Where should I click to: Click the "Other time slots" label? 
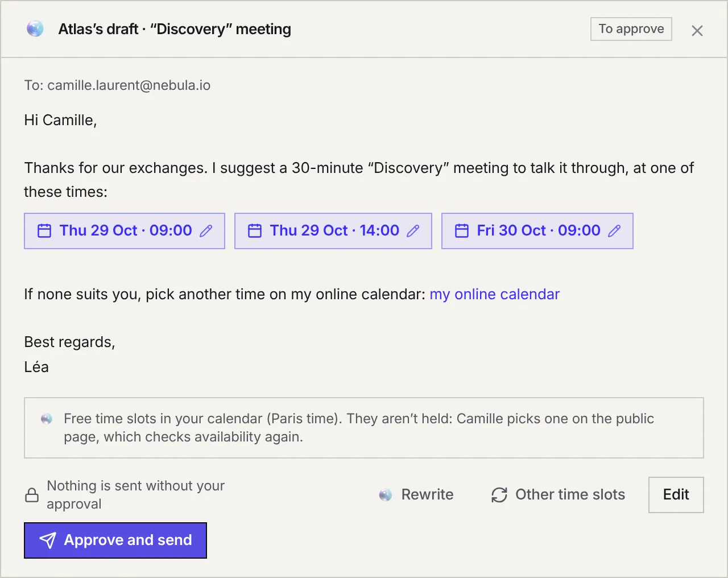click(570, 494)
